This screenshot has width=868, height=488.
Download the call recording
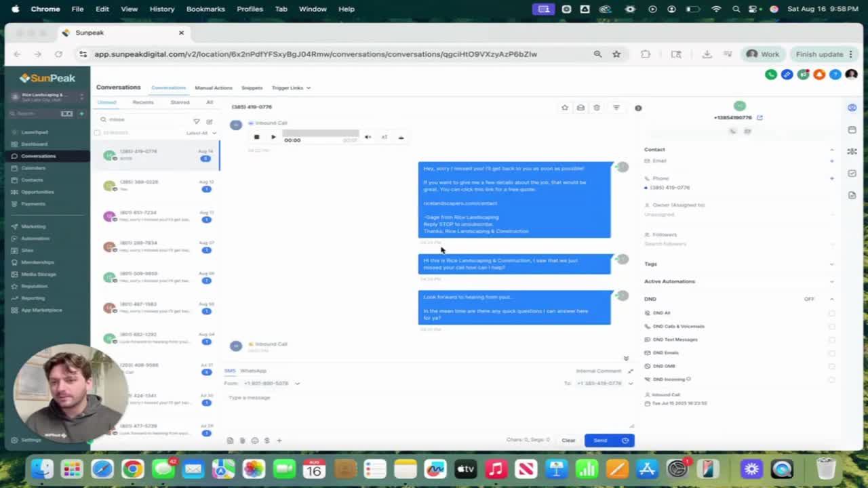click(401, 137)
